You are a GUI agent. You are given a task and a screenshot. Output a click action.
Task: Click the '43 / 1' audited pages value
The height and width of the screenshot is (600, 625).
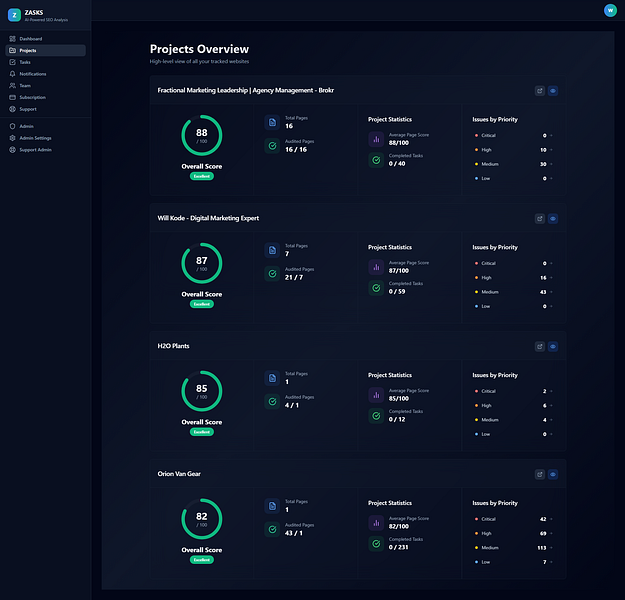[x=293, y=533]
